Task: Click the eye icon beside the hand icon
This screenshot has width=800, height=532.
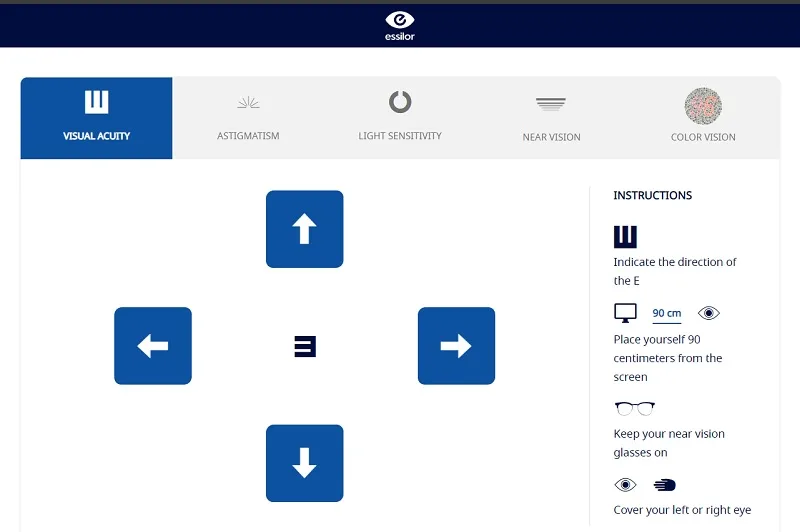Action: (625, 485)
